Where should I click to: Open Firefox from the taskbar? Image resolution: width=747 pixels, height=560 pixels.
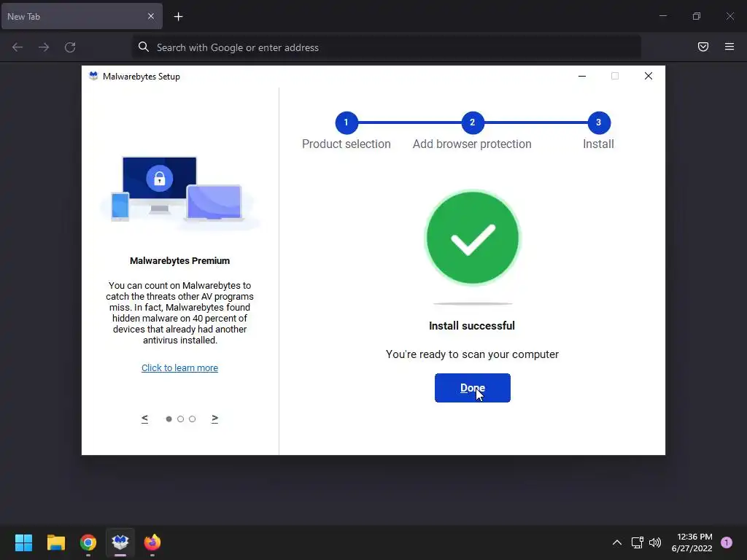coord(152,542)
